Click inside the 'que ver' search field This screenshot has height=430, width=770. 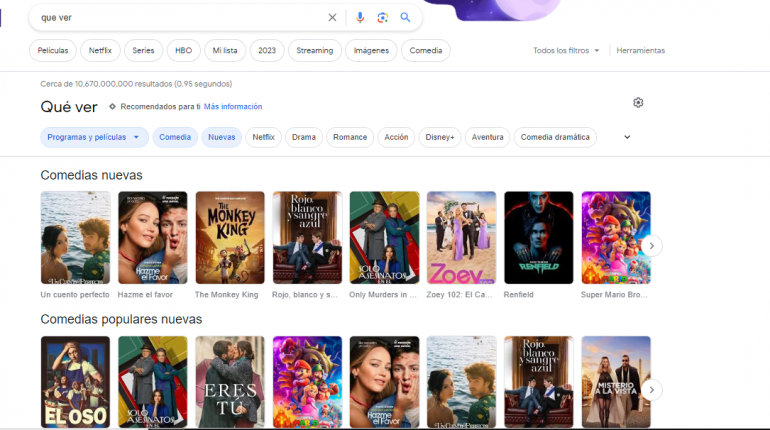(x=180, y=17)
